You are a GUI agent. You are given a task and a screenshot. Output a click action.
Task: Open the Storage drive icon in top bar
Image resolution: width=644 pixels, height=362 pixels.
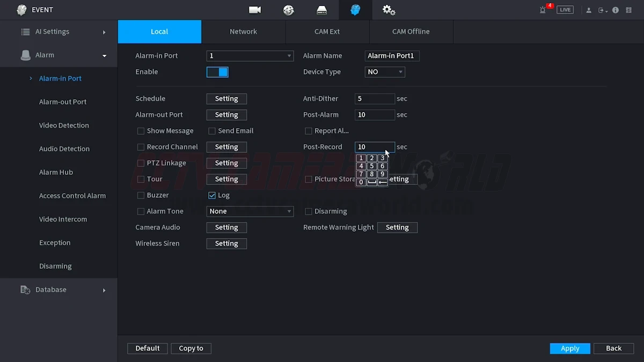[x=321, y=10]
